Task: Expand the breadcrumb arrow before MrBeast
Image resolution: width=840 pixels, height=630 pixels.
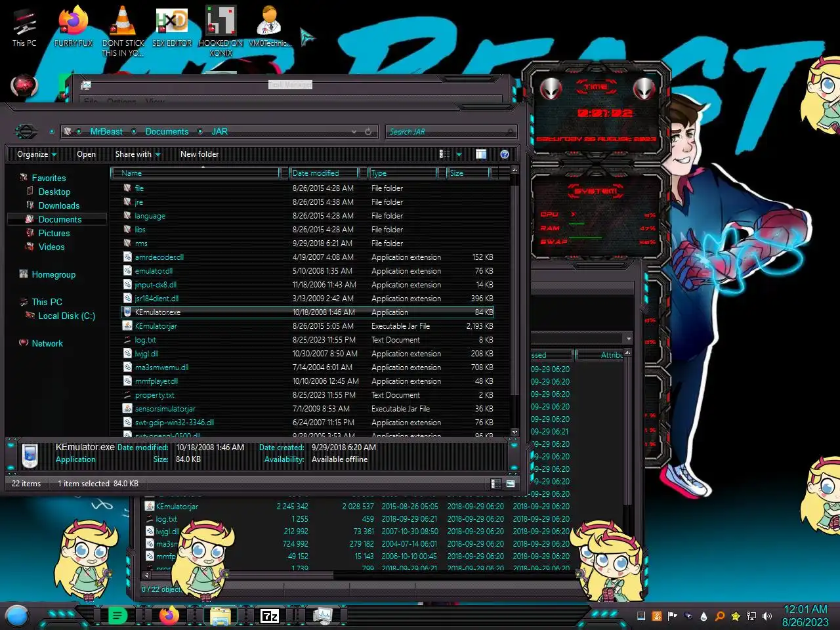Action: [79, 132]
